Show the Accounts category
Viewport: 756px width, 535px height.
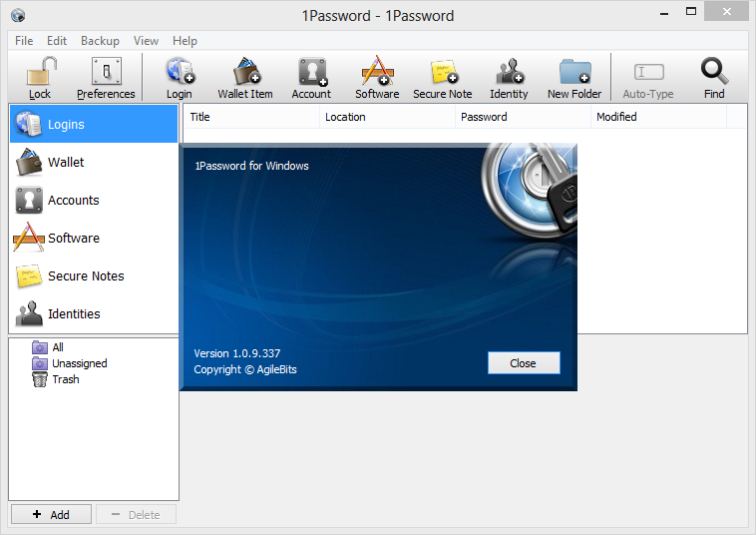click(x=94, y=201)
